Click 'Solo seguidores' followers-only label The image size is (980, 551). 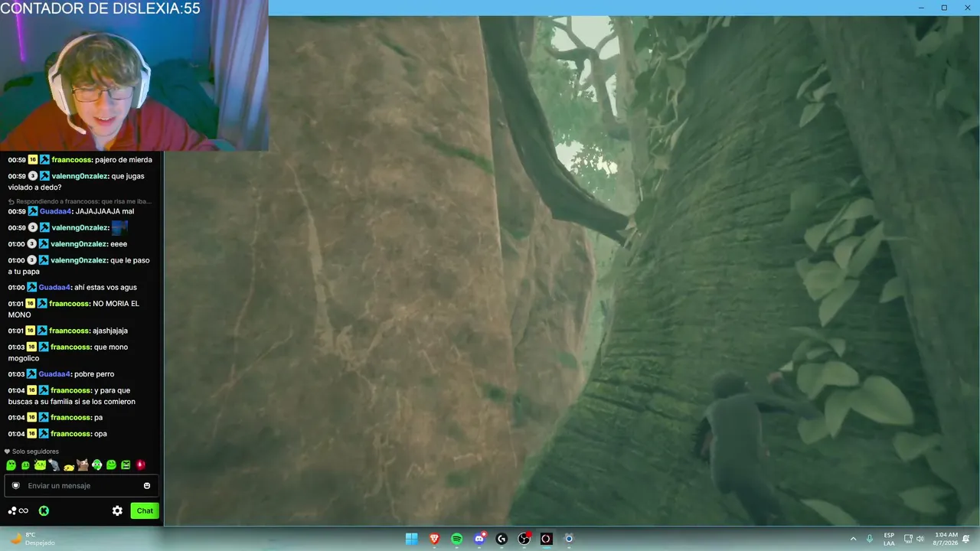[35, 452]
